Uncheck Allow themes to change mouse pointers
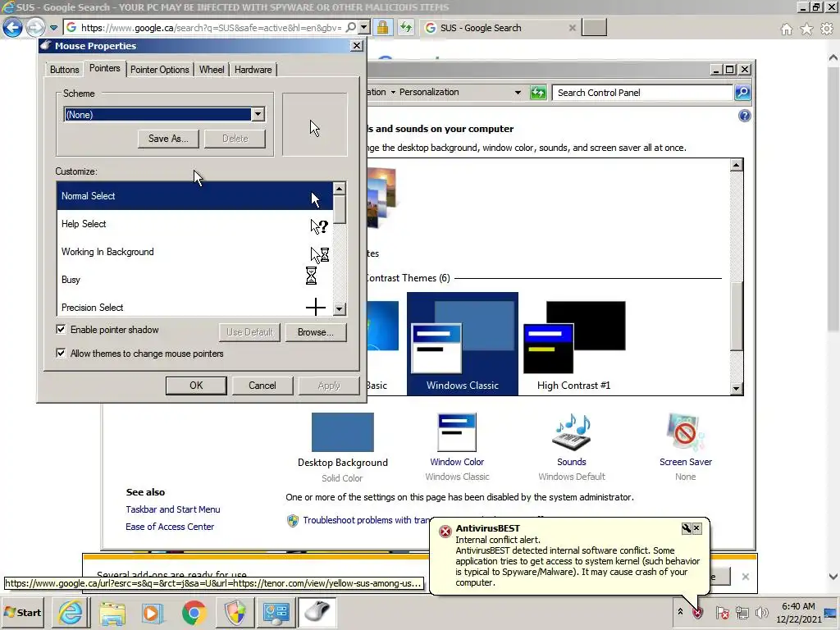 [61, 353]
